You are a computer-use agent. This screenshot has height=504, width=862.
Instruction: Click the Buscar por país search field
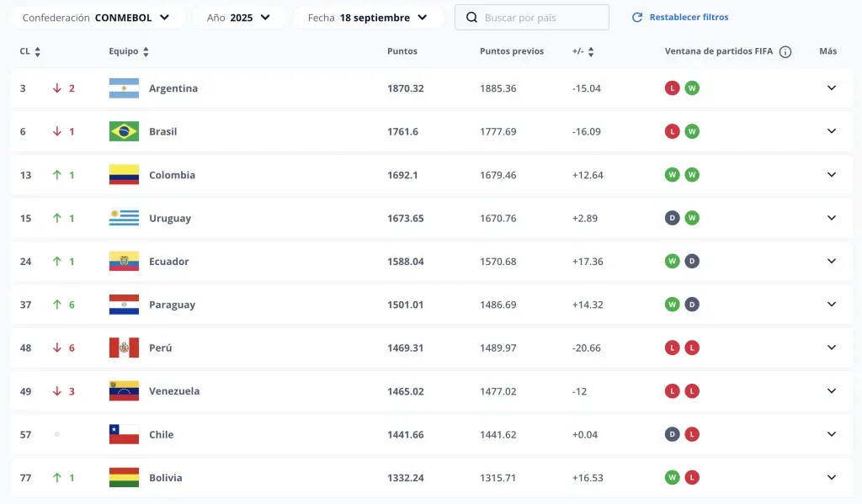(539, 18)
